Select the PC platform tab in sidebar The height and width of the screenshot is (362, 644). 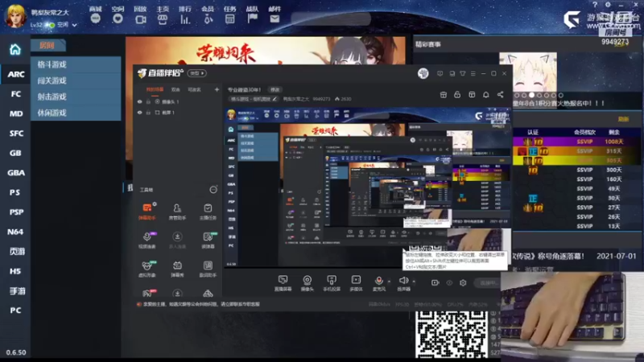(15, 311)
